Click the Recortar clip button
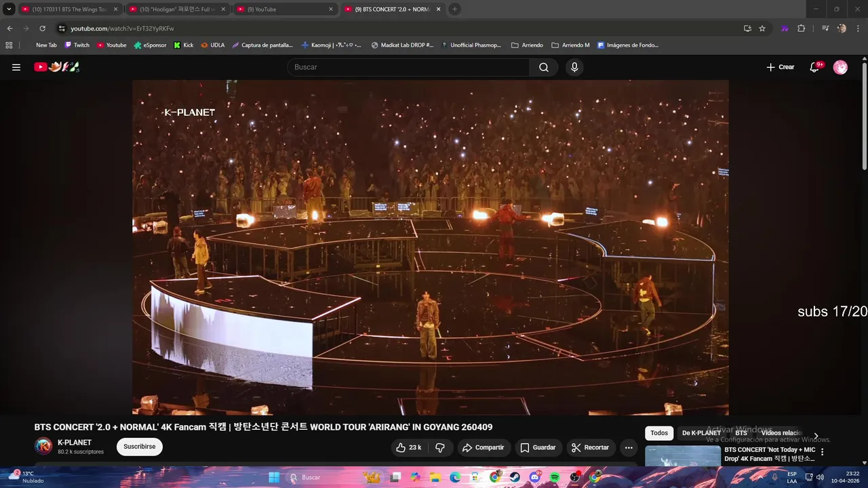The image size is (868, 488). [x=591, y=447]
